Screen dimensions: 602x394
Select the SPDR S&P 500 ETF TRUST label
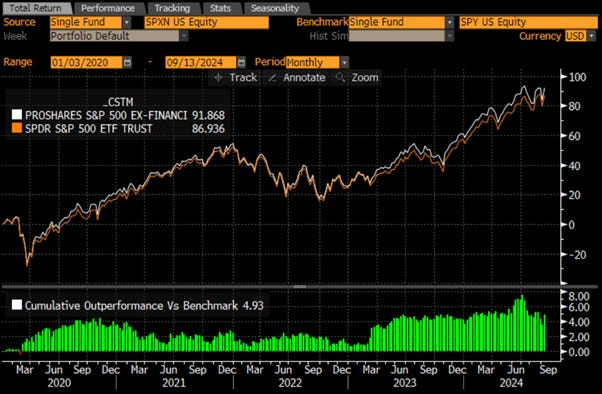[x=89, y=128]
